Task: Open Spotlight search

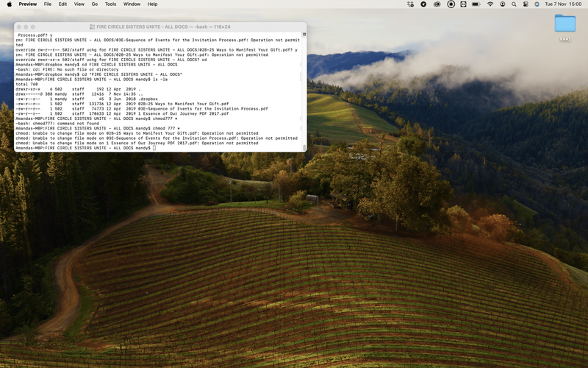Action: click(514, 4)
